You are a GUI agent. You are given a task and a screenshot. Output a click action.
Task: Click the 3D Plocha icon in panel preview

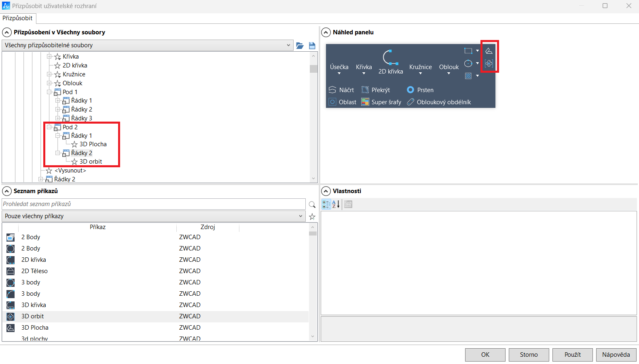[489, 51]
